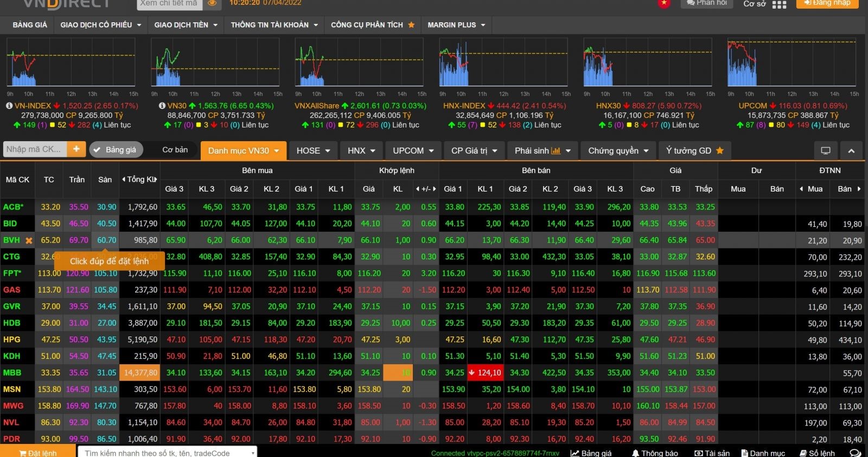Click the eye icon beside stock detail search
Screen dimensions: 868x457
click(x=212, y=3)
